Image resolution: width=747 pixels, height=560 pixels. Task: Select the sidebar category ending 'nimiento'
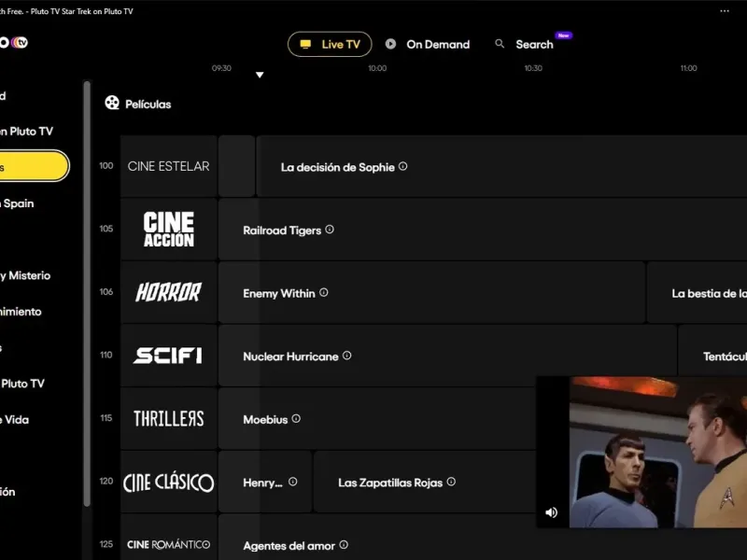21,312
